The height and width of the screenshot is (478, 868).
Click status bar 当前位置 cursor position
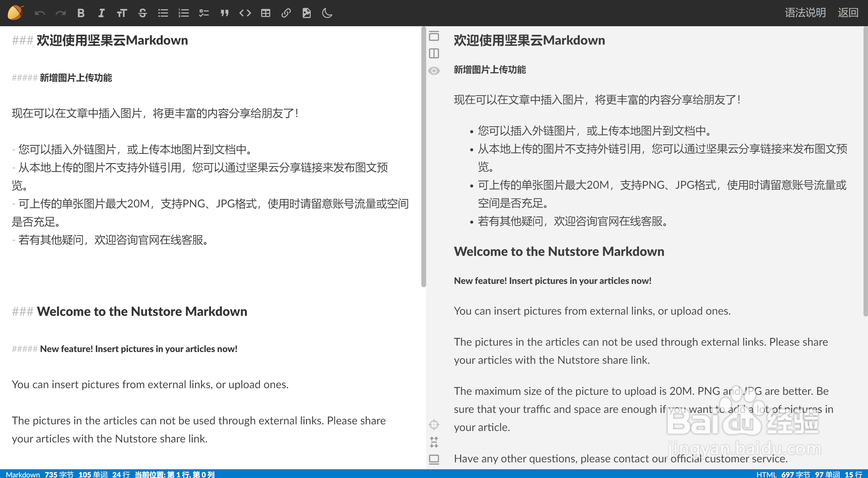pyautogui.click(x=175, y=474)
